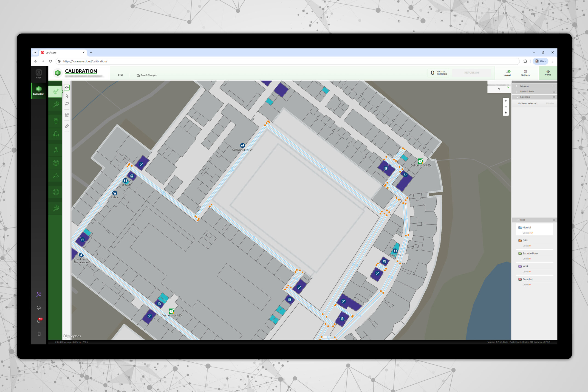The width and height of the screenshot is (588, 392).
Task: Open the beacon antenna sidebar section
Action: 56,121
